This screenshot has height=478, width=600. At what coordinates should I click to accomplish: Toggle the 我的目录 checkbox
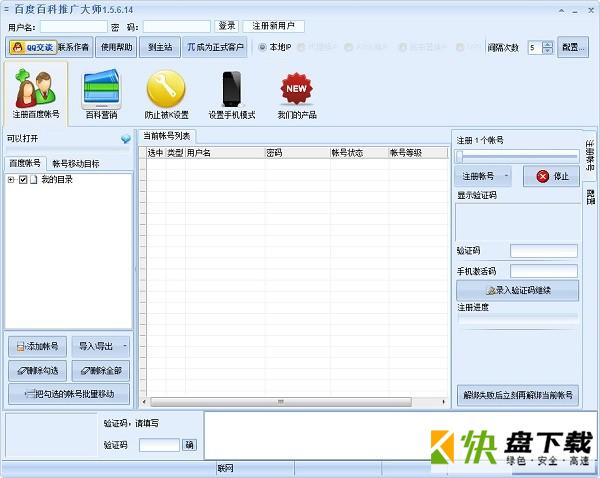pyautogui.click(x=23, y=179)
